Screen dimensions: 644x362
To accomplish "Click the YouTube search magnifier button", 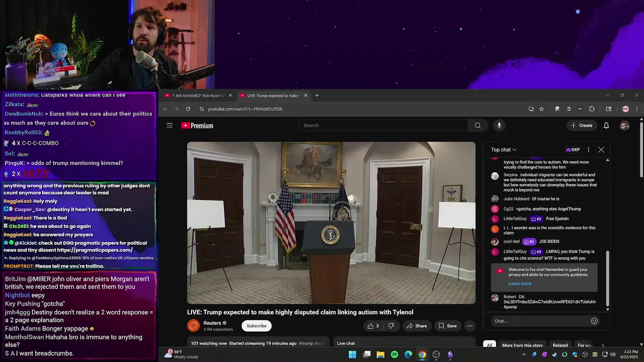I will (x=477, y=125).
